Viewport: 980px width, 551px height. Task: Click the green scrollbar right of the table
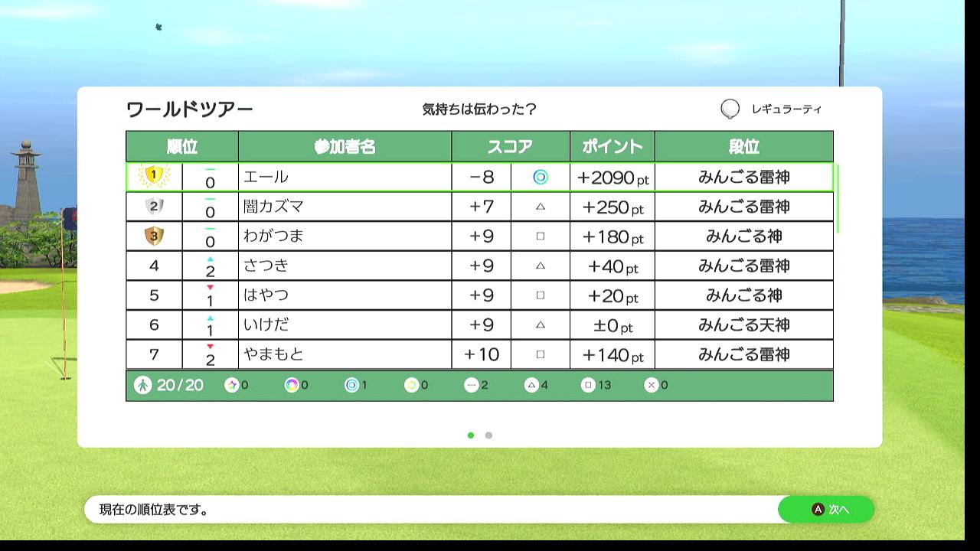pos(838,198)
